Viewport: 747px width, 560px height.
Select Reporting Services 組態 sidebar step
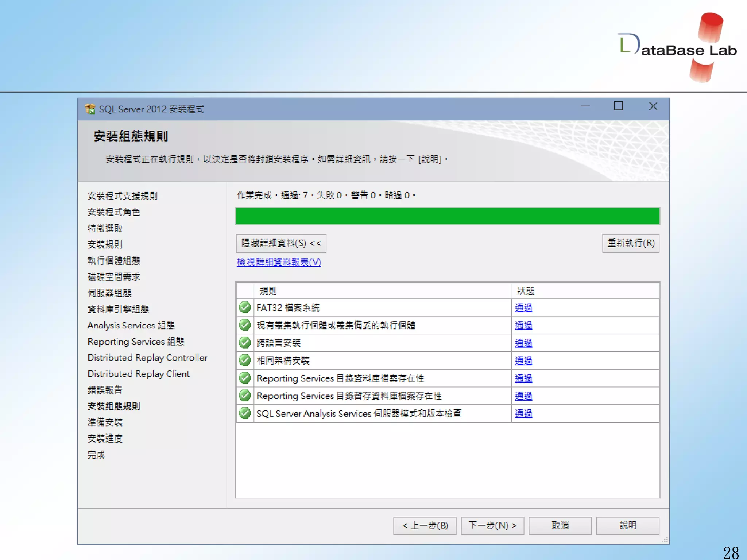[x=136, y=342]
